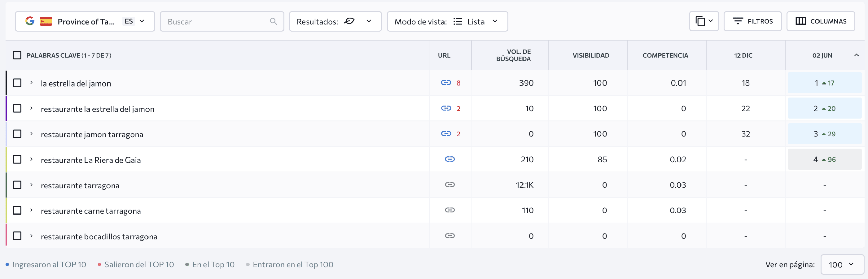
Task: Expand the restaurante tarragona row
Action: pyautogui.click(x=31, y=184)
